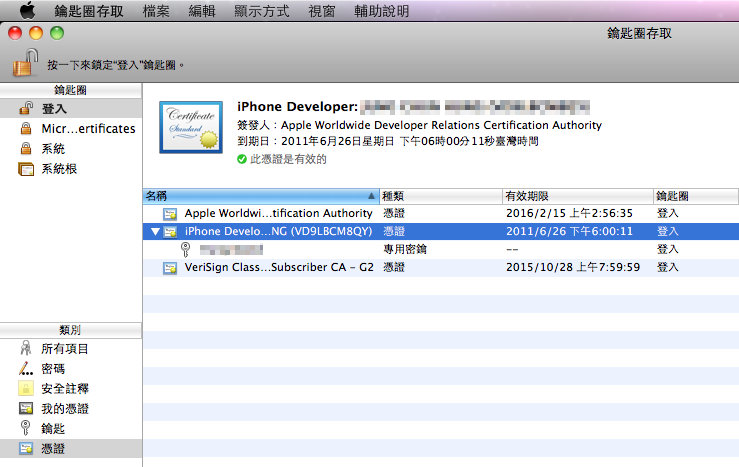The width and height of the screenshot is (739, 467).
Task: Show 所有項目 category
Action: pos(64,349)
